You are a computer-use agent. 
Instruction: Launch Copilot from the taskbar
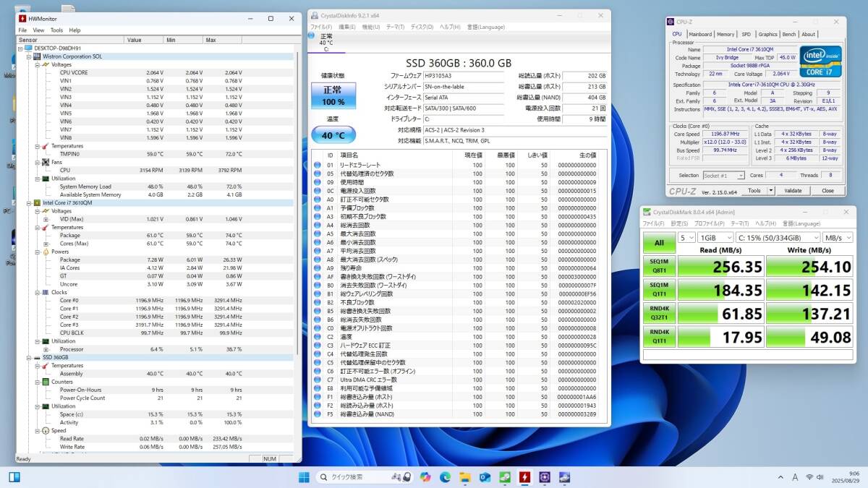(425, 477)
